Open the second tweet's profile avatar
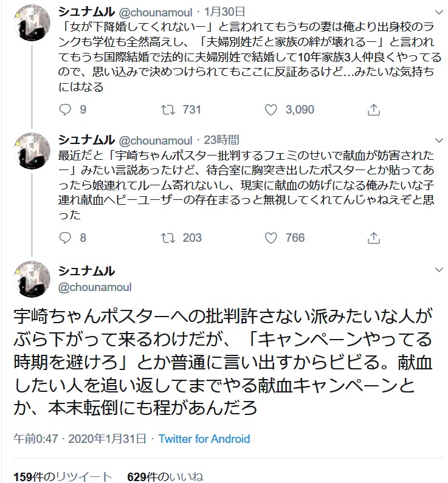 point(30,151)
